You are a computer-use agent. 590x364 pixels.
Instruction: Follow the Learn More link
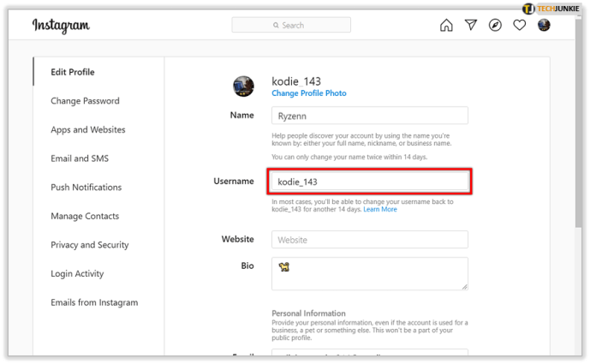380,209
